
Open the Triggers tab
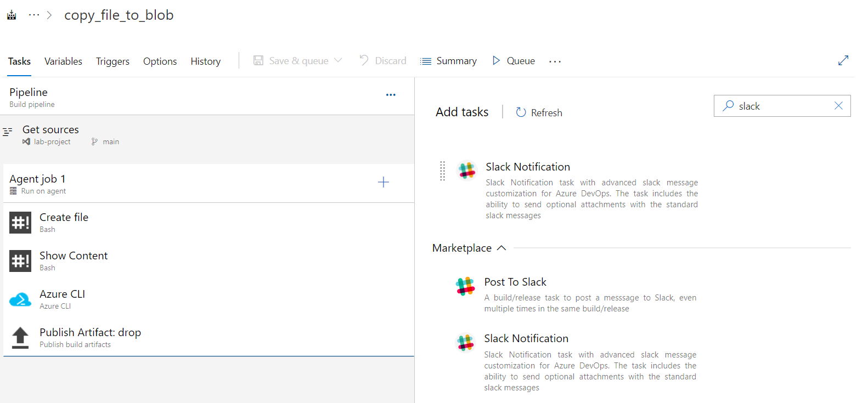click(112, 61)
